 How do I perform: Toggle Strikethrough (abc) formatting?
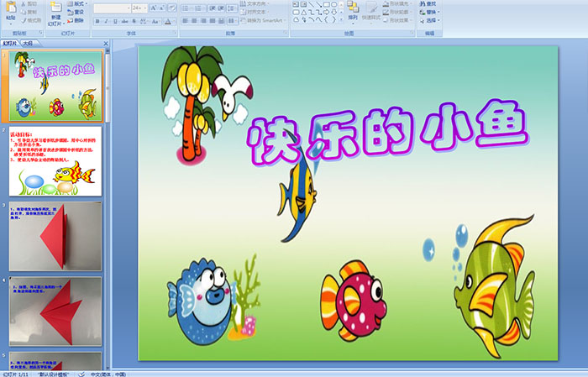coord(124,21)
